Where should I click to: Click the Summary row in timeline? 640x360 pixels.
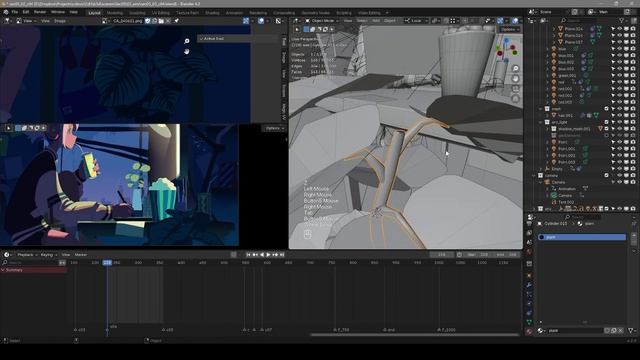34,270
